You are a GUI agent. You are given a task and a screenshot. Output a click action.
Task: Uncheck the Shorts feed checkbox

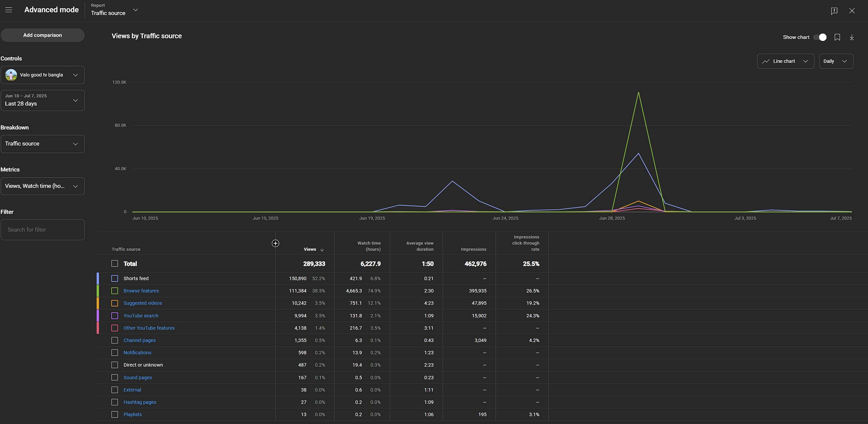[115, 278]
